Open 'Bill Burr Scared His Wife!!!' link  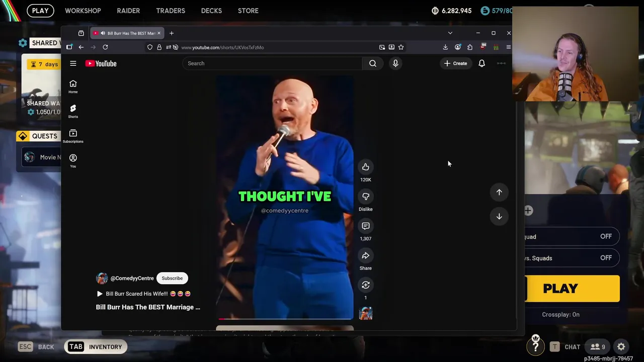[x=143, y=294]
